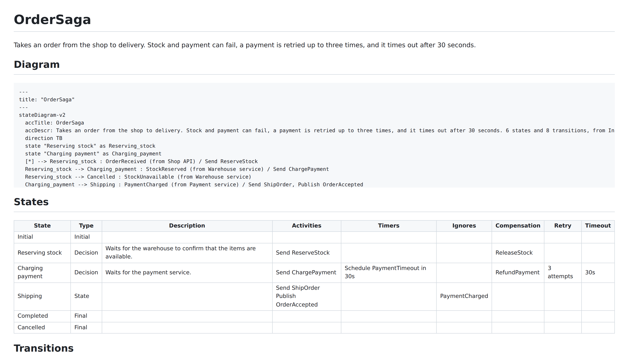Click the OrderSaga page heading
Viewport: 644px width, 352px height.
tap(52, 20)
